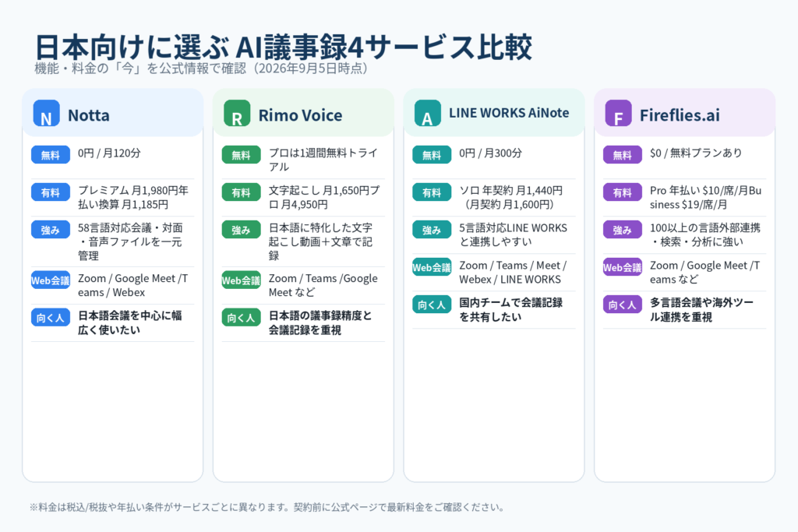Image resolution: width=798 pixels, height=532 pixels.
Task: Click the text 5言語対応LINE WORKSと連携しやすい
Action: pos(513,234)
